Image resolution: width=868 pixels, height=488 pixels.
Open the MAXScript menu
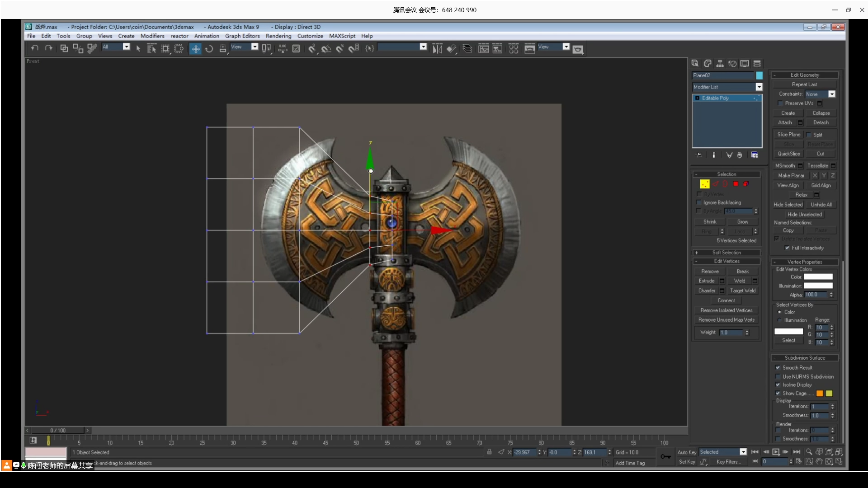click(342, 36)
